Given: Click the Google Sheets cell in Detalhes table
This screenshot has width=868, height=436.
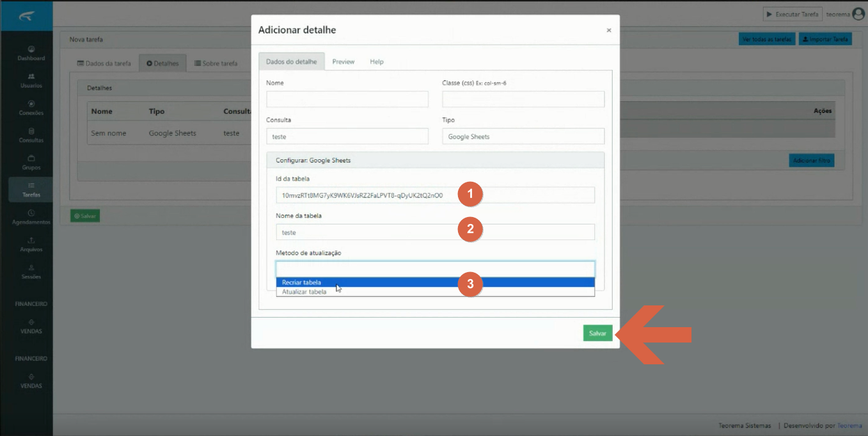Looking at the screenshot, I should tap(173, 133).
